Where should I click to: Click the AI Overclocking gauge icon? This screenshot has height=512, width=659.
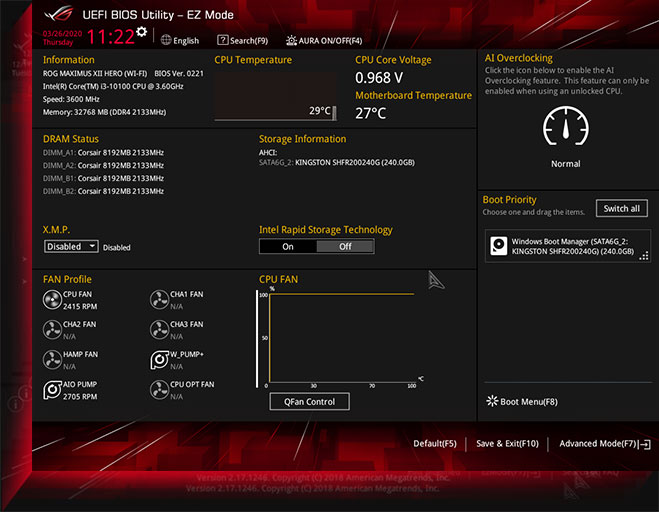(x=566, y=126)
